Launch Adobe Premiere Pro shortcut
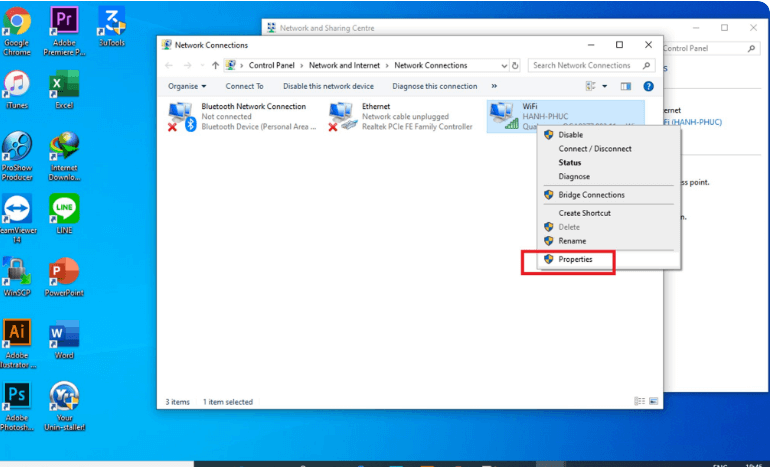Viewport: 778px width, 467px height. tap(64, 31)
